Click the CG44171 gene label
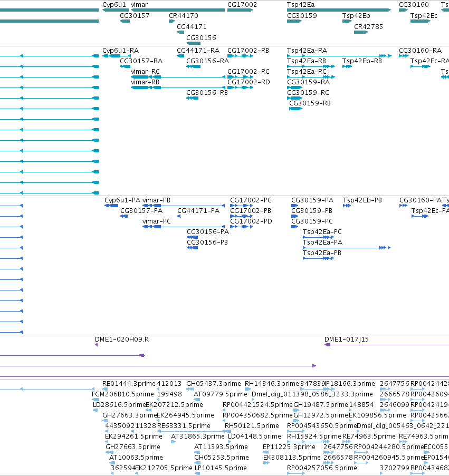This screenshot has height=476, width=449. tap(192, 27)
